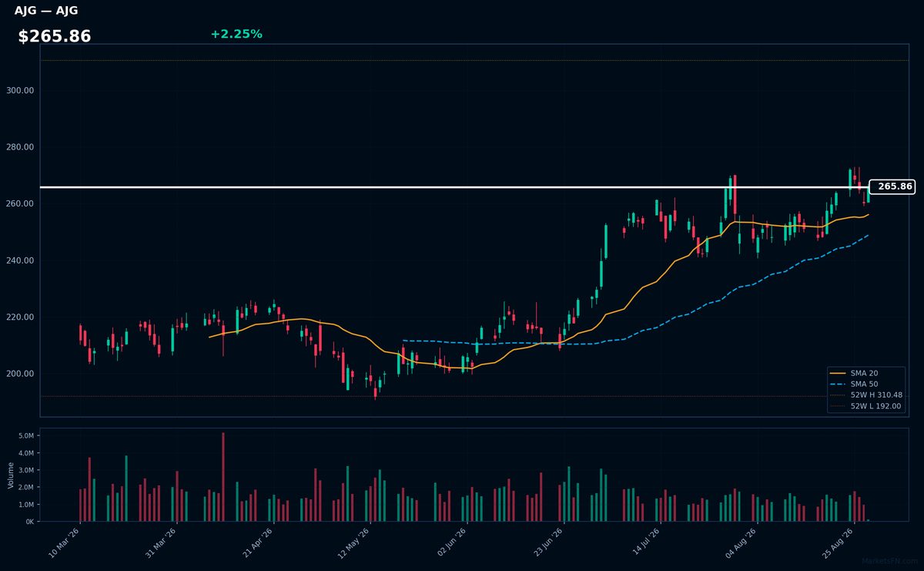Viewport: 924px width, 571px height.
Task: Click the 0K volume axis label
Action: [29, 522]
